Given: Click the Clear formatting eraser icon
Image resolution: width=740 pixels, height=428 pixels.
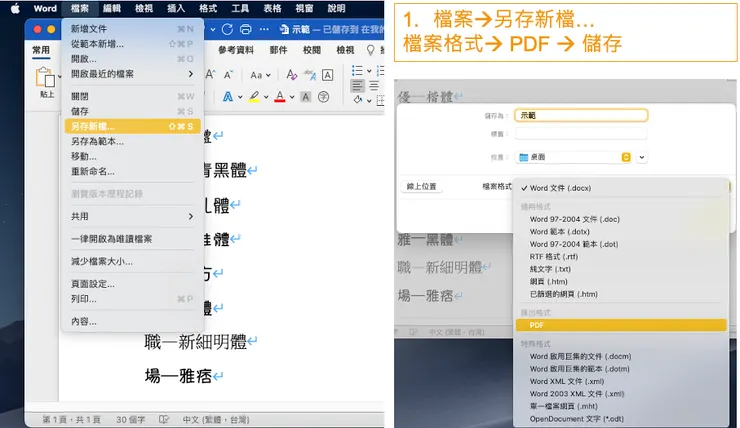Looking at the screenshot, I should [292, 75].
